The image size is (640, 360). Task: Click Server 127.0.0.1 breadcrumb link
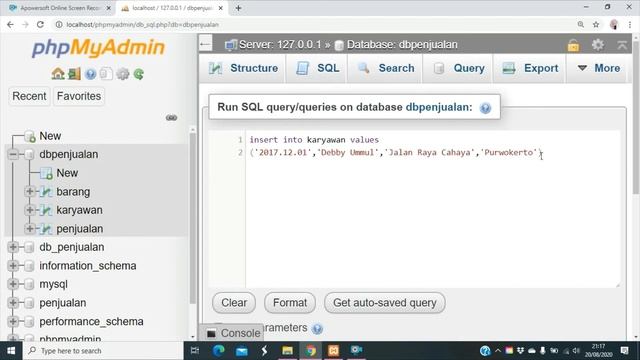[x=280, y=44]
